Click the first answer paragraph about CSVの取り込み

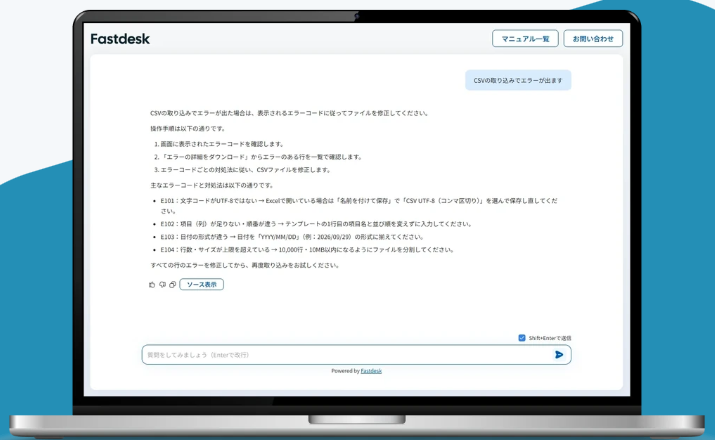tap(290, 113)
